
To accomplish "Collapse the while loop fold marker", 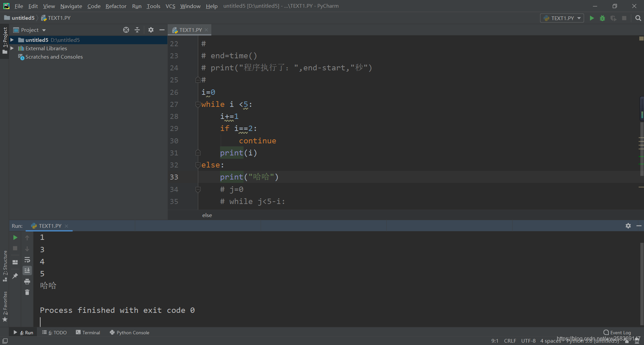I will (198, 105).
